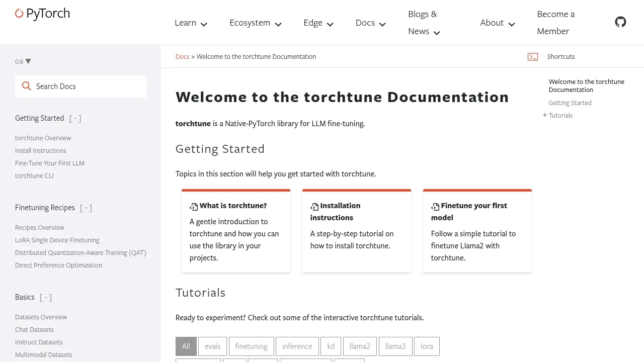Filter tutorials by kd tag
The height and width of the screenshot is (362, 644).
tap(331, 346)
